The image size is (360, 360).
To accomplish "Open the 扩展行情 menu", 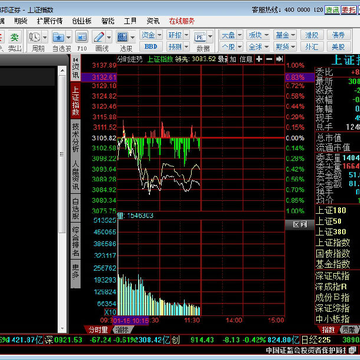I will pyautogui.click(x=49, y=21).
